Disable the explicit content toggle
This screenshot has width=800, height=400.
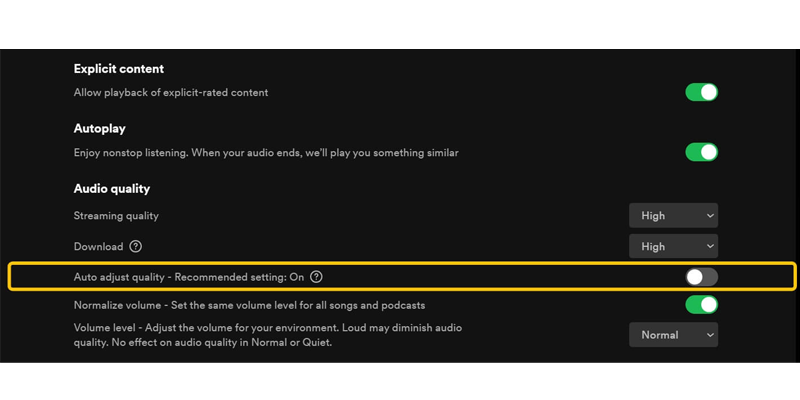tap(701, 92)
